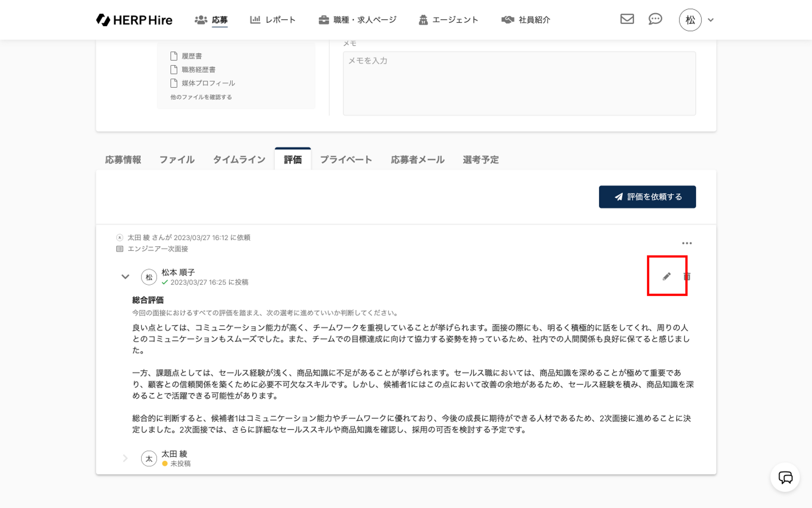This screenshot has height=508, width=812.
Task: Open the 職務経歴書 file
Action: [198, 69]
